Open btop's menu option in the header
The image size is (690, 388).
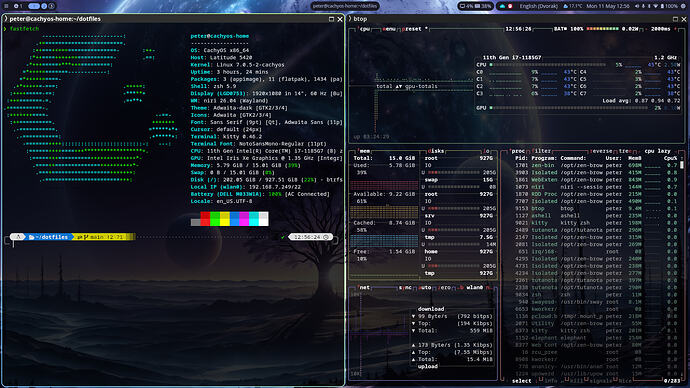tap(389, 29)
